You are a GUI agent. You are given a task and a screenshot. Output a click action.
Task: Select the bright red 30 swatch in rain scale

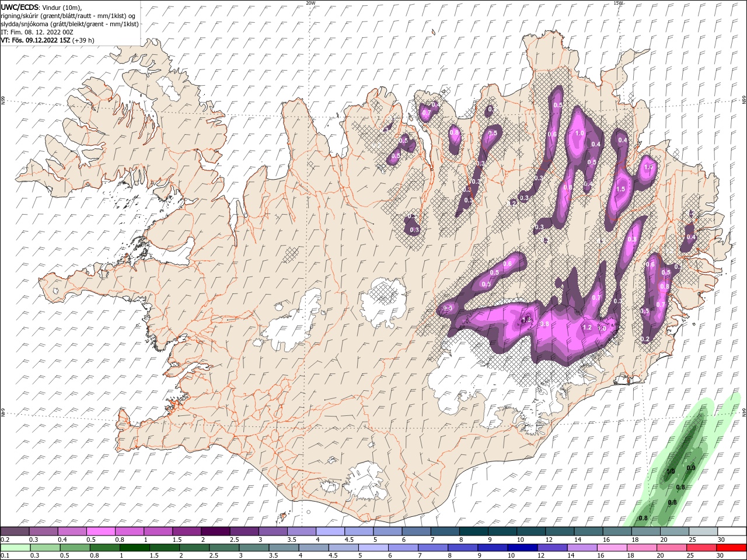coord(731,548)
